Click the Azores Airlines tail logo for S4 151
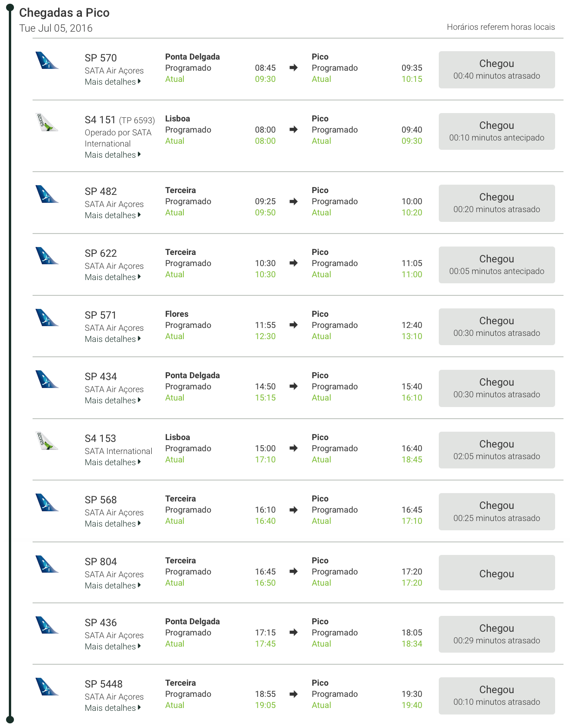Viewport: 570px width, 728px height. tap(47, 122)
